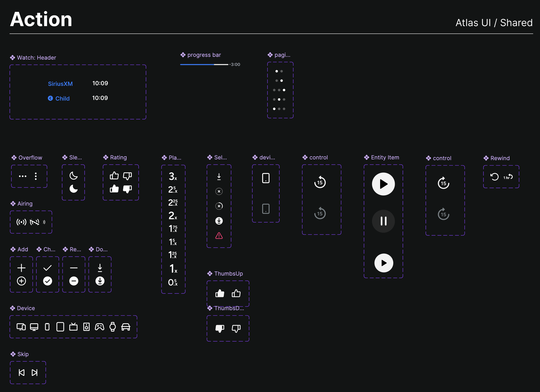Select the filled moon sleep icon
The width and height of the screenshot is (540, 392).
(73, 189)
